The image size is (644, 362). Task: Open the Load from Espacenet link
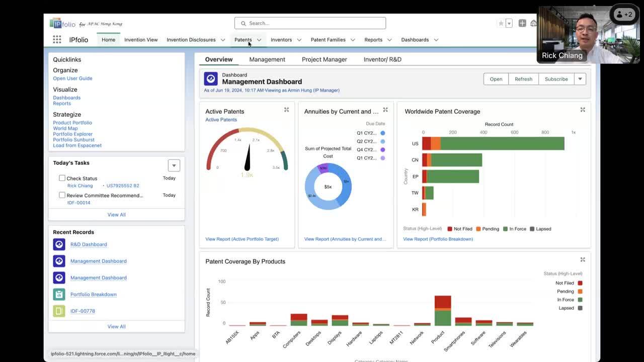tap(77, 145)
